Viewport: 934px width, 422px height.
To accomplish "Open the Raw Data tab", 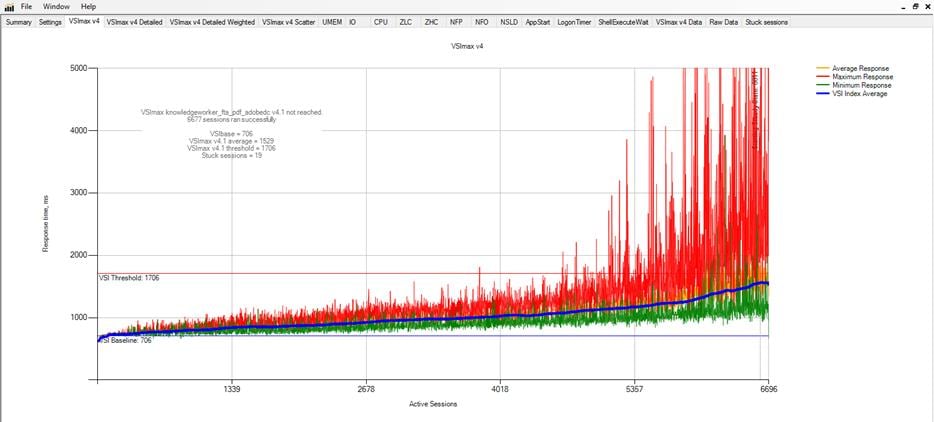I will pyautogui.click(x=724, y=22).
